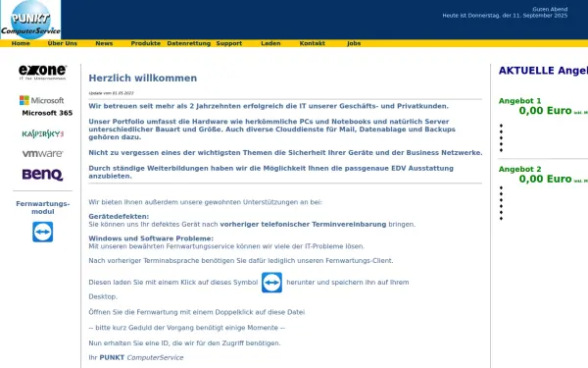Image resolution: width=588 pixels, height=368 pixels.
Task: Click the Microsoft logo in sidebar
Action: (x=41, y=100)
